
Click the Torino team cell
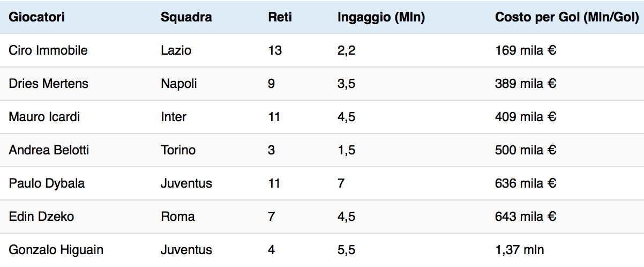[178, 150]
